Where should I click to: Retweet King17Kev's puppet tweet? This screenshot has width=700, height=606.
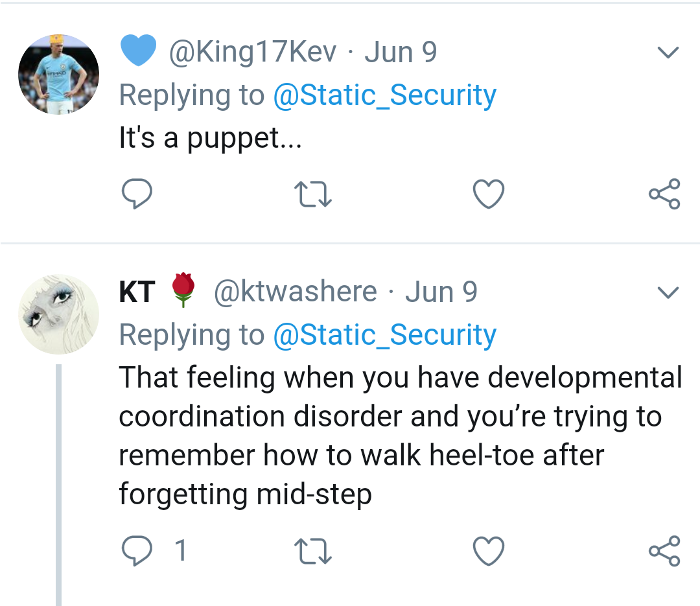pos(313,194)
